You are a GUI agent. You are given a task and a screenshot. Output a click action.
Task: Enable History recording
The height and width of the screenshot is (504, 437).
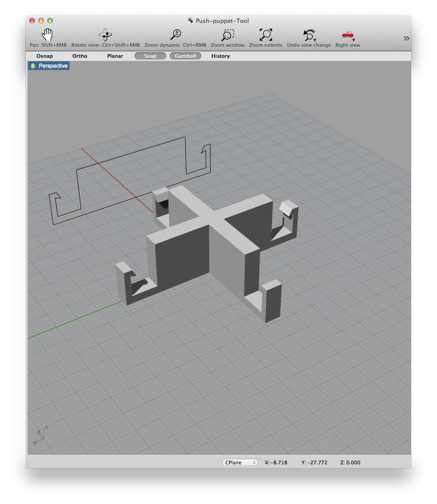tap(220, 56)
